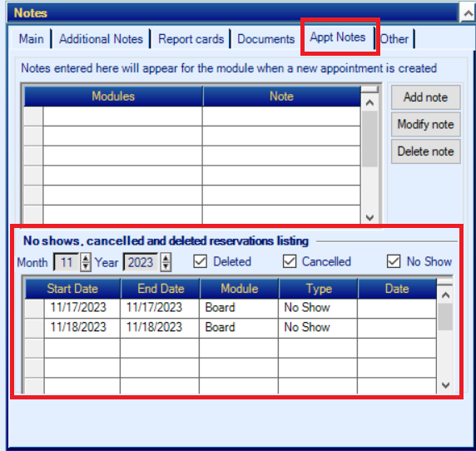The width and height of the screenshot is (476, 451).
Task: Click the Year input field showing 2023
Action: point(141,262)
